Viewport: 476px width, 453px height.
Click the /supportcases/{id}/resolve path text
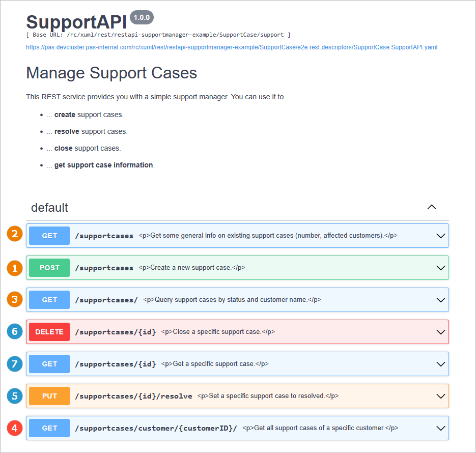coord(133,396)
